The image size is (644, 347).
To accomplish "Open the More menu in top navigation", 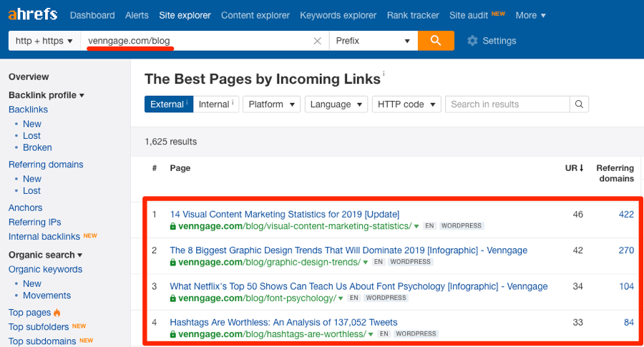I will 530,15.
